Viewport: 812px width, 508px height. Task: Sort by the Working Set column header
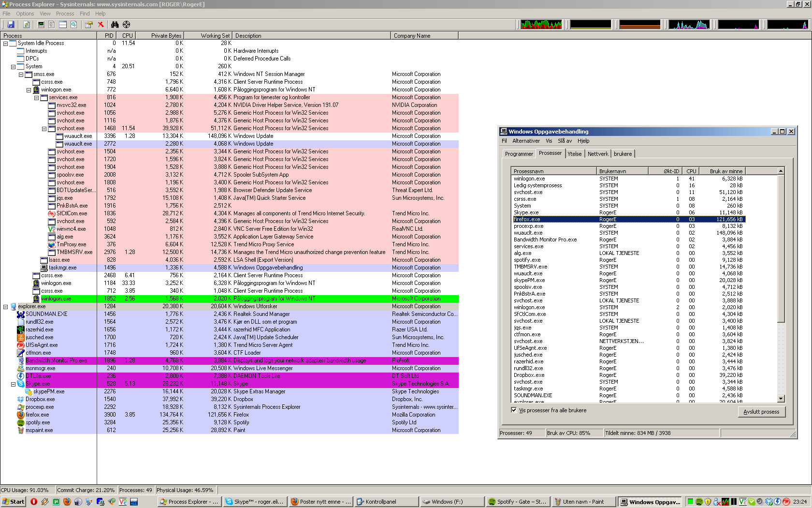point(208,36)
